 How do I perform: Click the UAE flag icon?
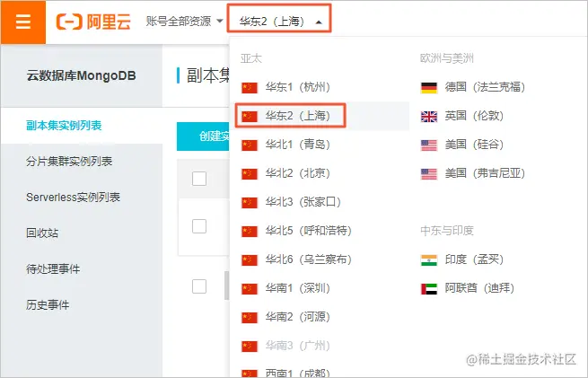(x=429, y=289)
